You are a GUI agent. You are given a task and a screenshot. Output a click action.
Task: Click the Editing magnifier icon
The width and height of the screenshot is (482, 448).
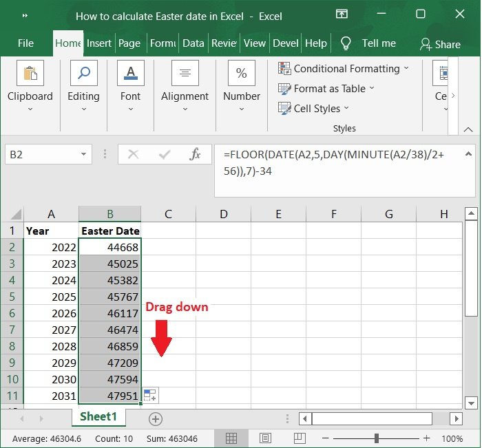(83, 74)
